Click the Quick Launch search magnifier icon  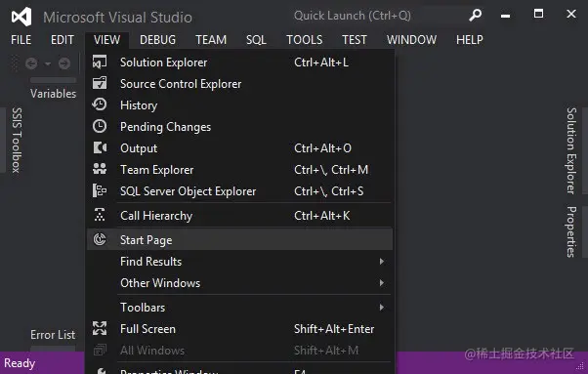pyautogui.click(x=475, y=15)
